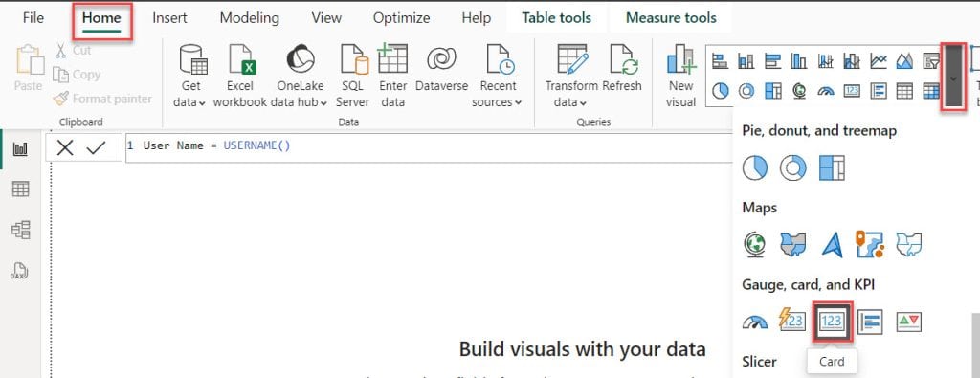Click the Paste button
Viewport: 980px width, 378px height.
point(29,69)
